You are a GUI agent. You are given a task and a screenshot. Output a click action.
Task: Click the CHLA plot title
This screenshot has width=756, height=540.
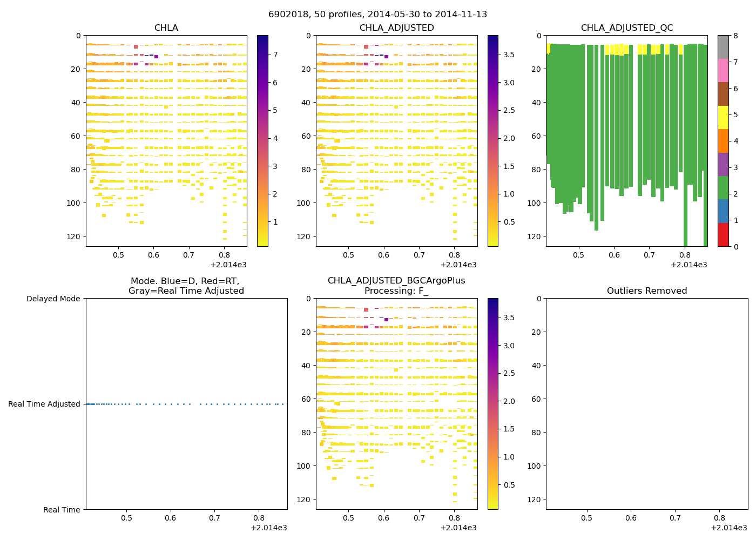point(166,28)
